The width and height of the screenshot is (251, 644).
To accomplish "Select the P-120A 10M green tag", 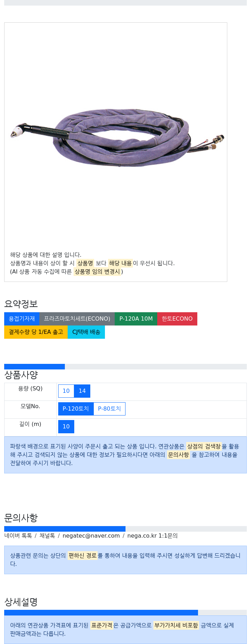I will 136,319.
